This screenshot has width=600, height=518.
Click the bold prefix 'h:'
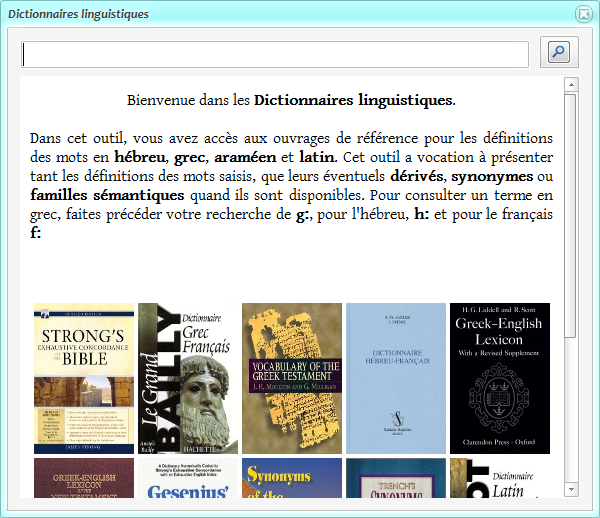422,214
